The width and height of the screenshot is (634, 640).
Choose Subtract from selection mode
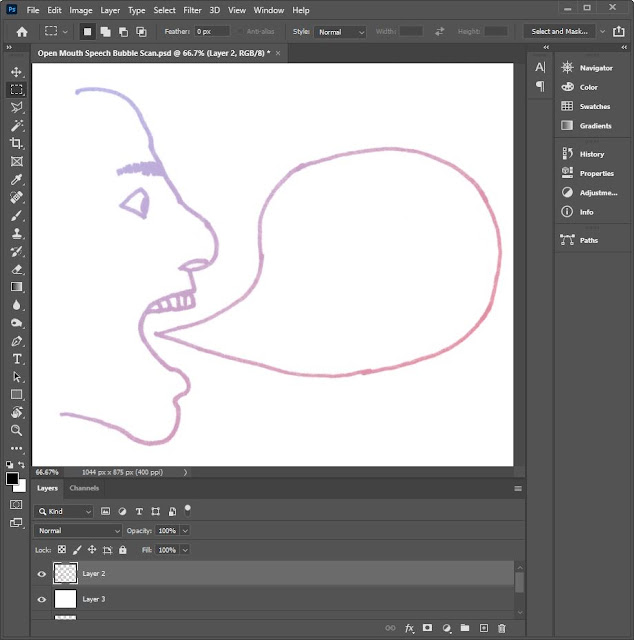pyautogui.click(x=123, y=32)
